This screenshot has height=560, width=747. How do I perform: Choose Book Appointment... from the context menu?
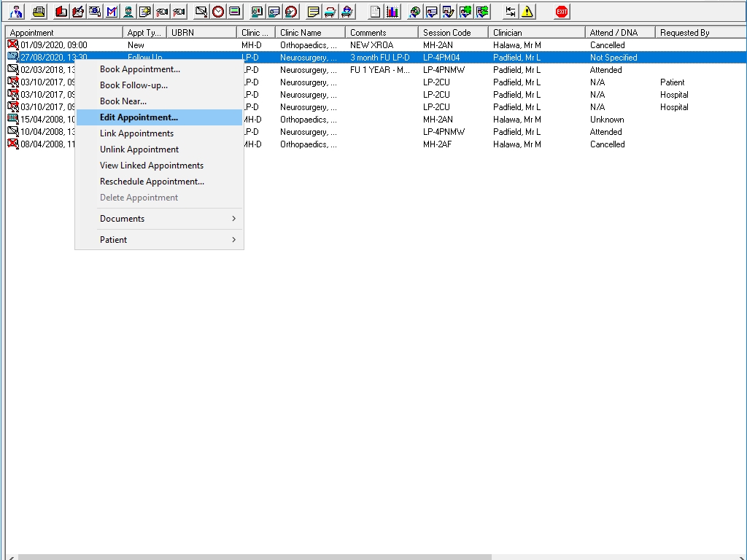tap(159, 69)
